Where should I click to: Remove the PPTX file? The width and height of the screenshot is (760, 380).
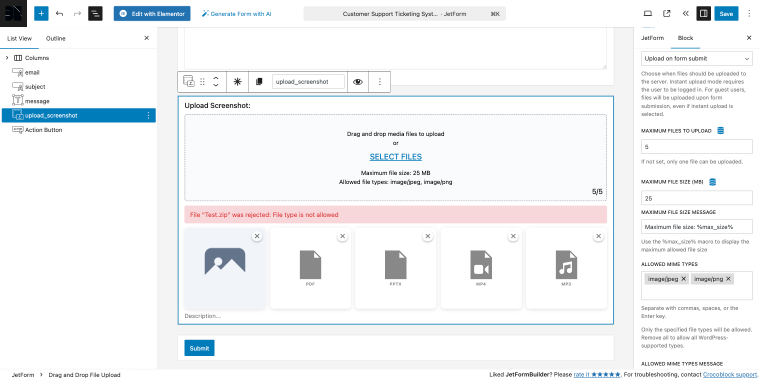[x=428, y=236]
